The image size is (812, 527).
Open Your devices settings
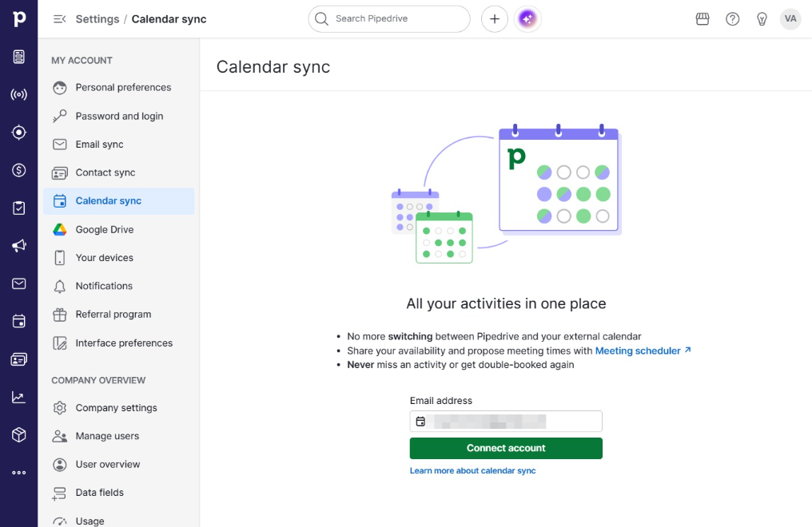[x=119, y=258]
